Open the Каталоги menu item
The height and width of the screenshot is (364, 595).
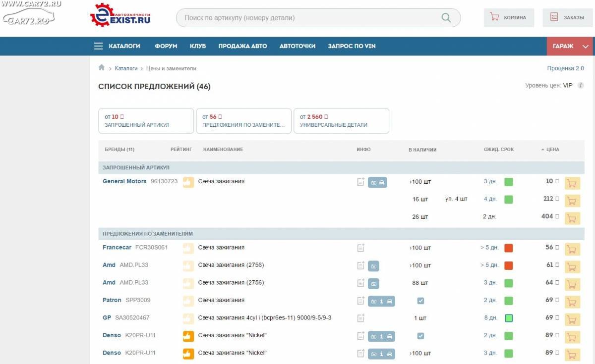(124, 46)
